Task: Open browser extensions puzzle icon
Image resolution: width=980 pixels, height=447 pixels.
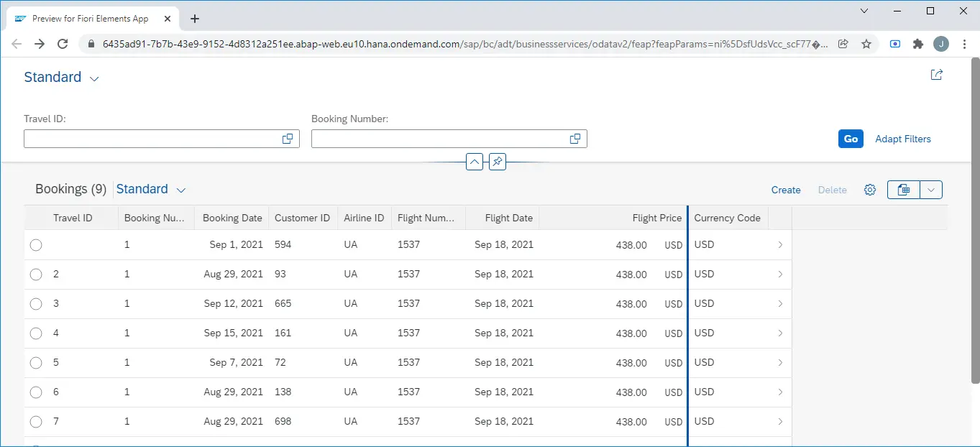Action: [917, 44]
